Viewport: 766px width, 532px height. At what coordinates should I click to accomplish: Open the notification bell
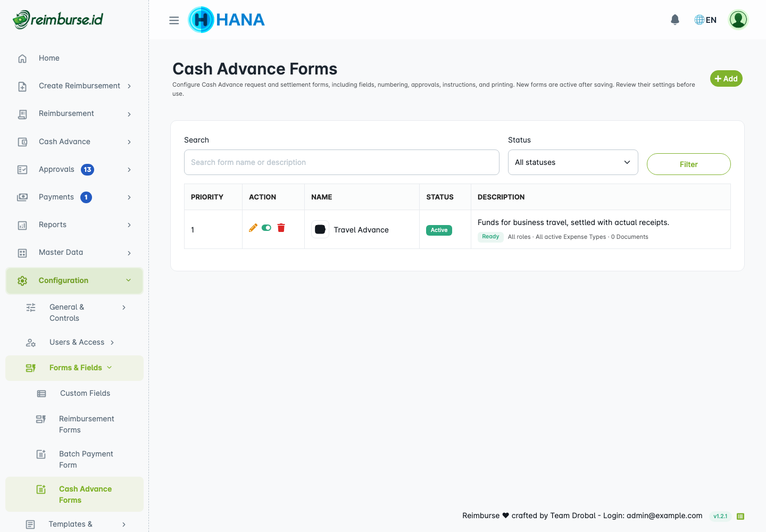pos(675,20)
